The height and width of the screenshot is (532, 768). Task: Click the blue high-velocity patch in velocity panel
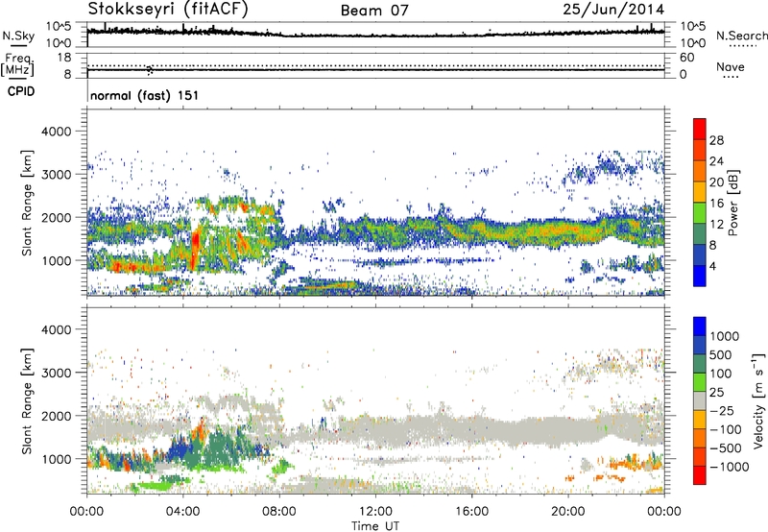click(x=180, y=447)
